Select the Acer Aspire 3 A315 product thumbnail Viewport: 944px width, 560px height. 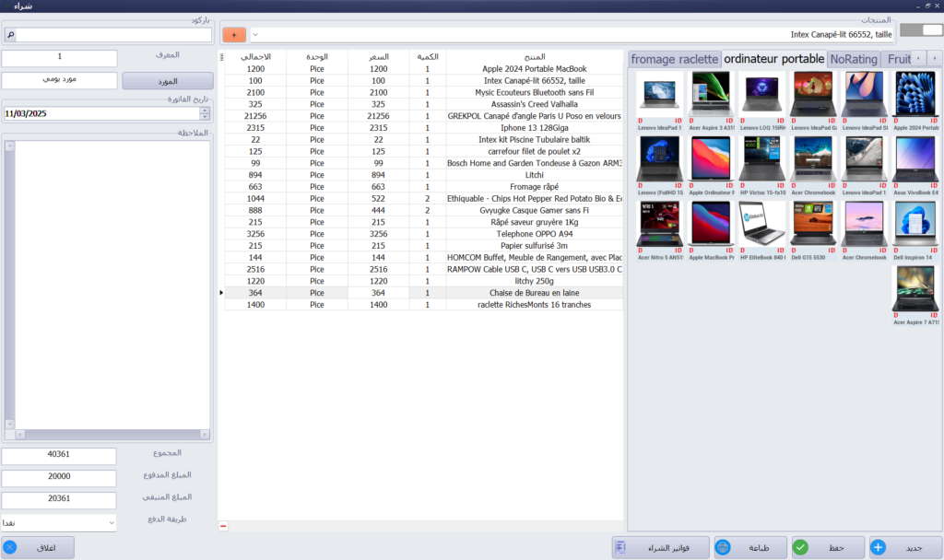click(x=711, y=101)
